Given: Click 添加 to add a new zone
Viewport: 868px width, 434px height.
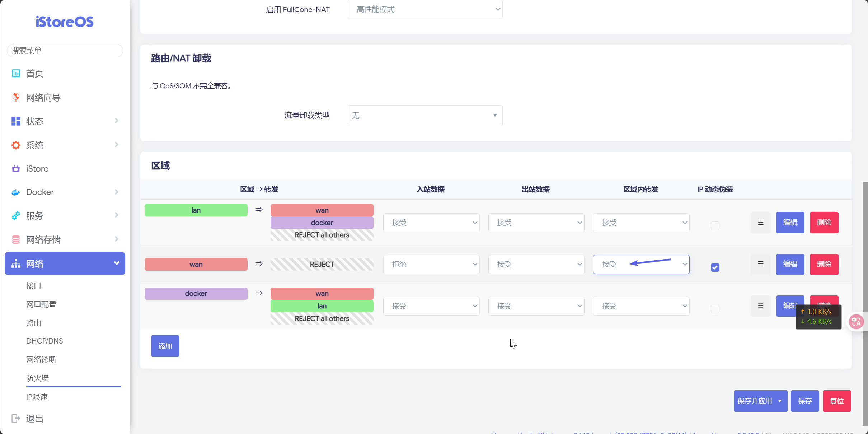Looking at the screenshot, I should [165, 346].
